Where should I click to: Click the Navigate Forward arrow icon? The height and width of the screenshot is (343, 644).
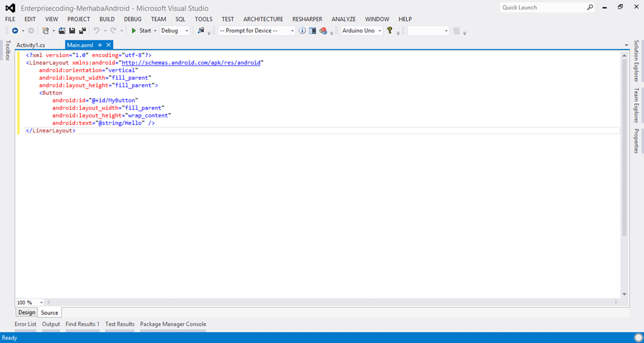tap(31, 30)
